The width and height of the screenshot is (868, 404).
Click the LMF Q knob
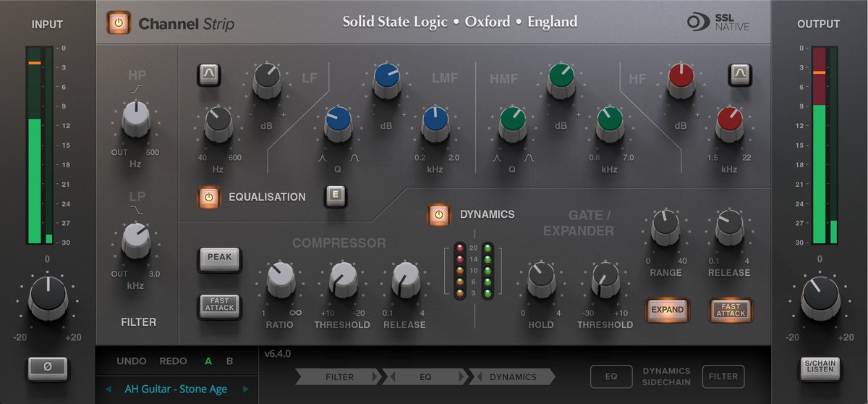(x=338, y=124)
